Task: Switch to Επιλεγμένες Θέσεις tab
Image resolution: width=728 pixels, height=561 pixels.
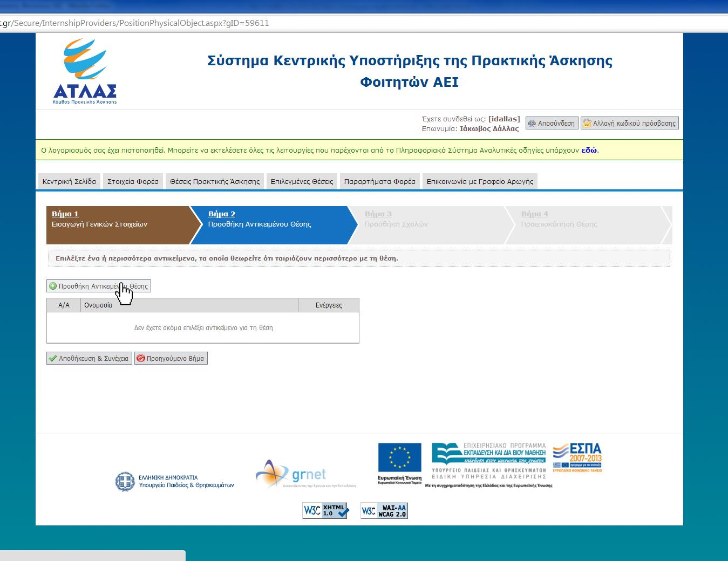Action: [x=302, y=181]
